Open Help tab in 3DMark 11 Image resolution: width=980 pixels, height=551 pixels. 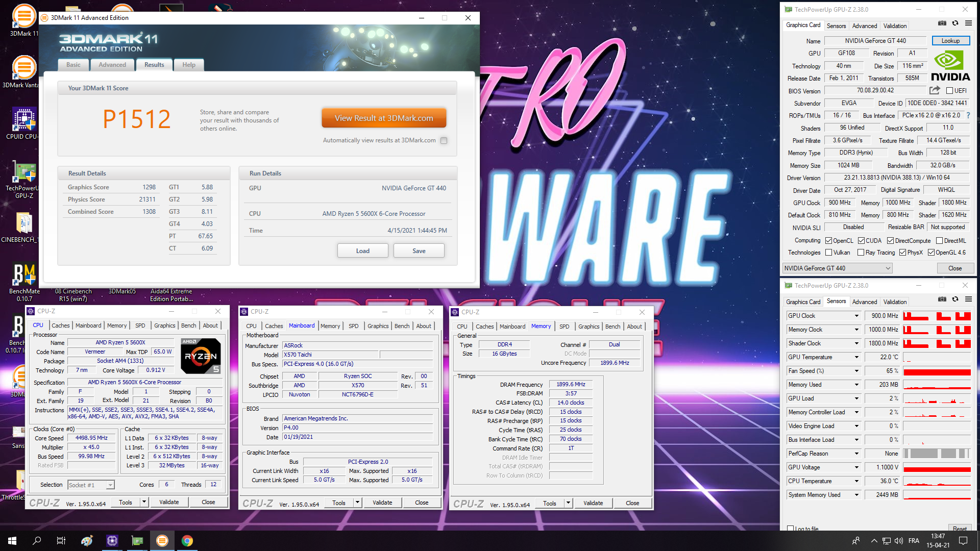pos(189,65)
